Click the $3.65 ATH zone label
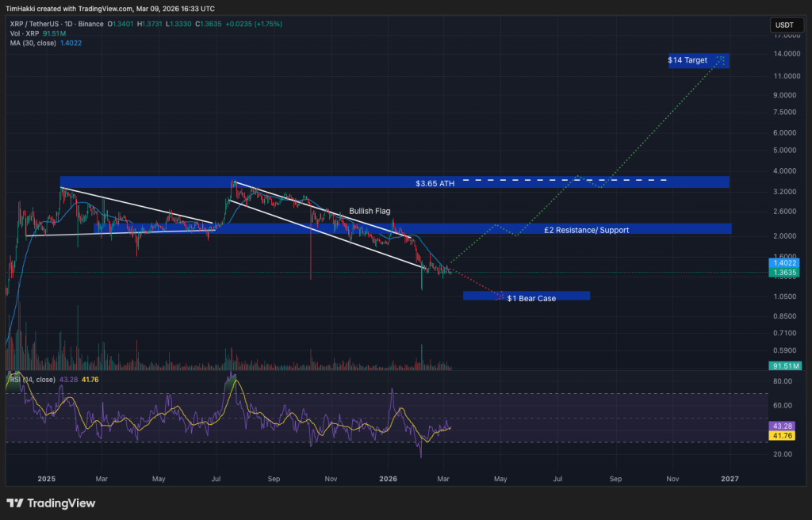 435,183
